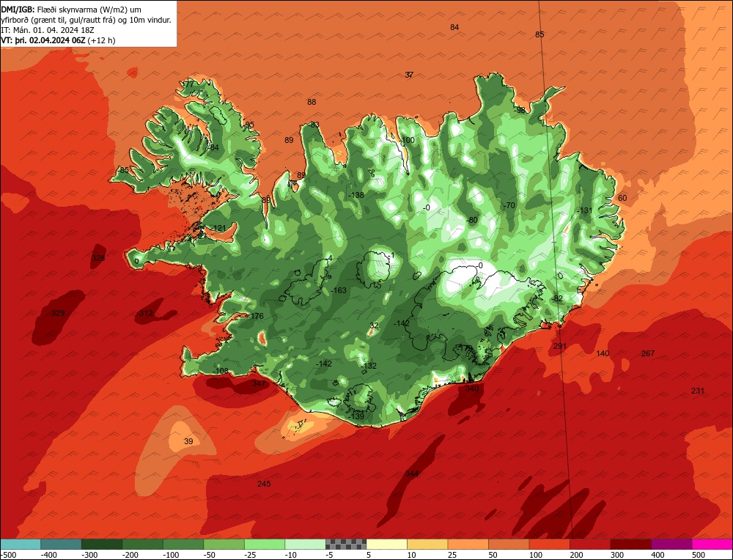This screenshot has height=560, width=733.
Task: Click the '291' value near the southeast coast
Action: click(x=559, y=346)
